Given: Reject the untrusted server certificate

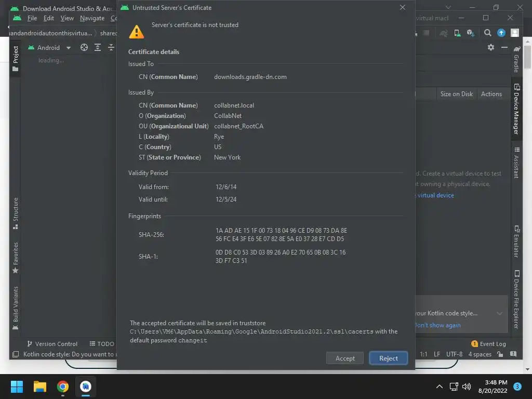Looking at the screenshot, I should tap(388, 358).
